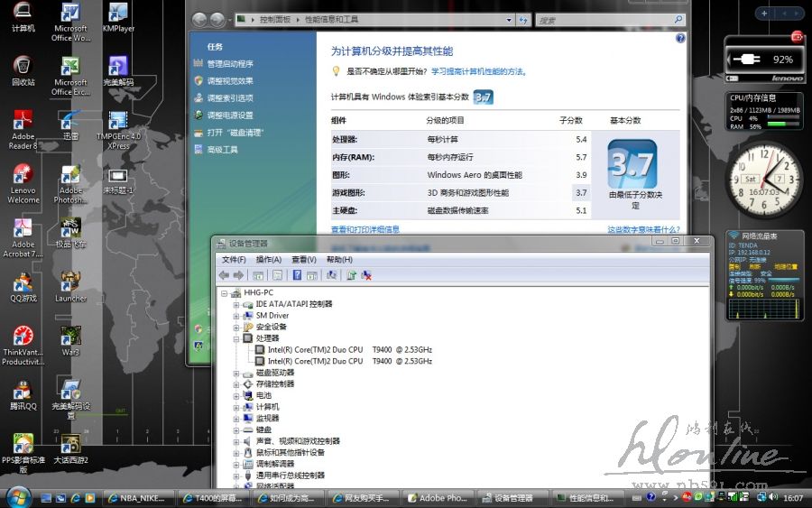Open the KMPlayer desktop shortcut

click(x=118, y=18)
